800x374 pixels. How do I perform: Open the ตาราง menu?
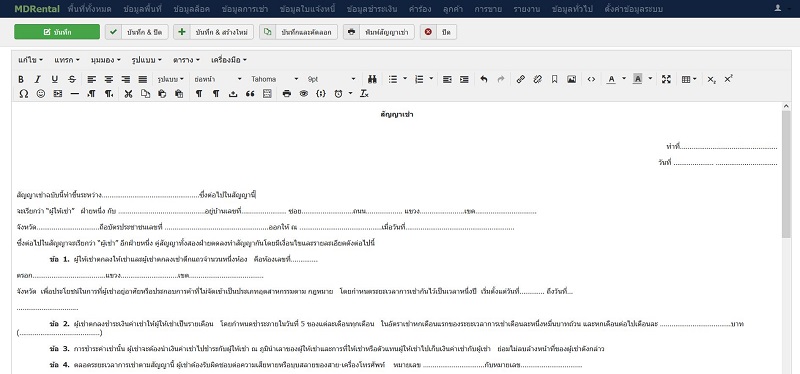[186, 60]
